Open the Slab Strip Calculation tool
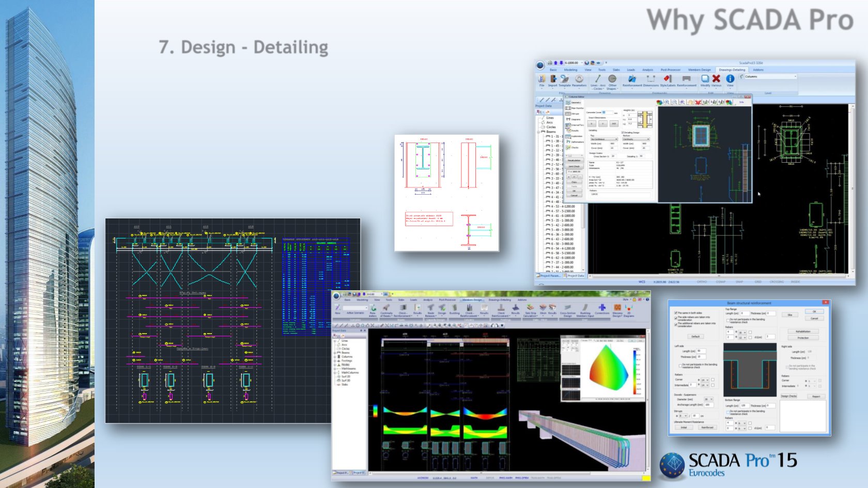The height and width of the screenshot is (488, 868). [x=530, y=311]
